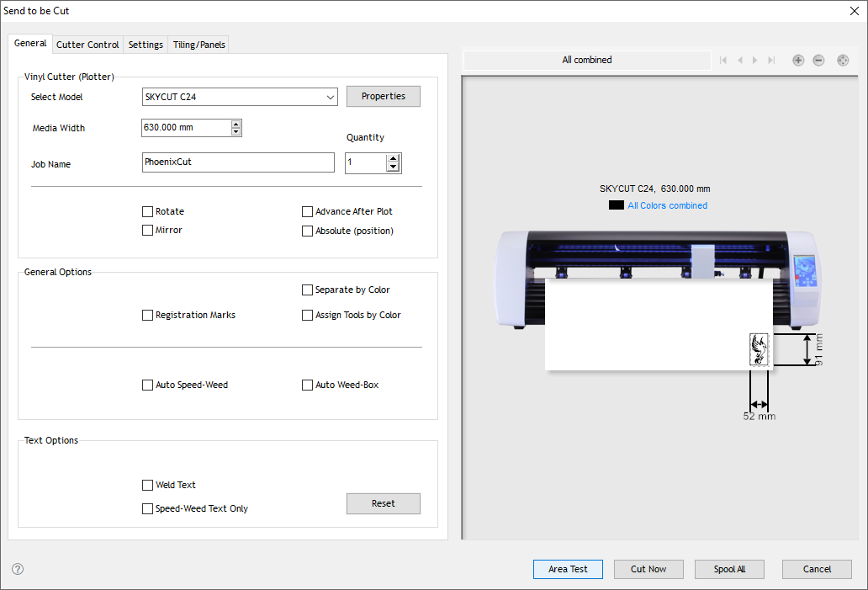Enable Auto Speed-Weed

click(x=147, y=385)
